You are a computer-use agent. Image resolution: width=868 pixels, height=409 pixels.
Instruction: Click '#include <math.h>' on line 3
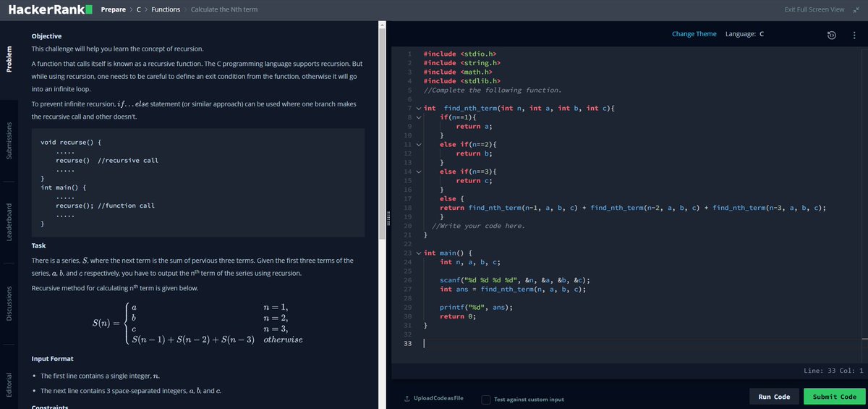[x=457, y=72]
